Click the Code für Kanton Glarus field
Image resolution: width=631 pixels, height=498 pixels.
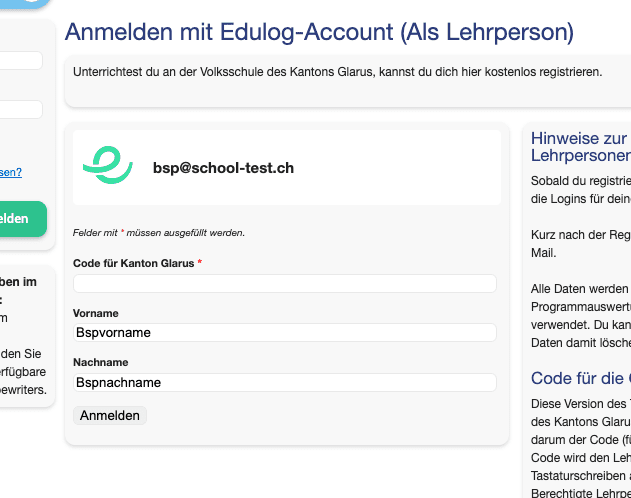pos(285,284)
